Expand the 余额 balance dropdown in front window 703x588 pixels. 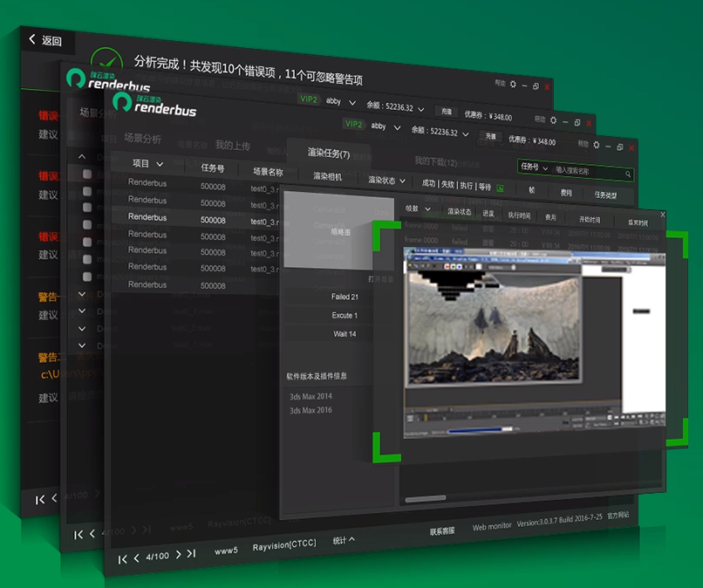(x=466, y=134)
